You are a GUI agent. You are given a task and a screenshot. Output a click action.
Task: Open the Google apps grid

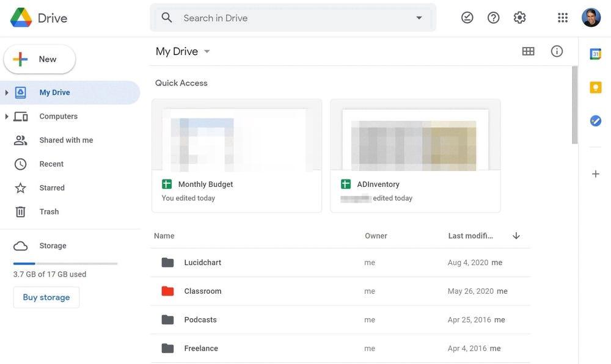(562, 18)
